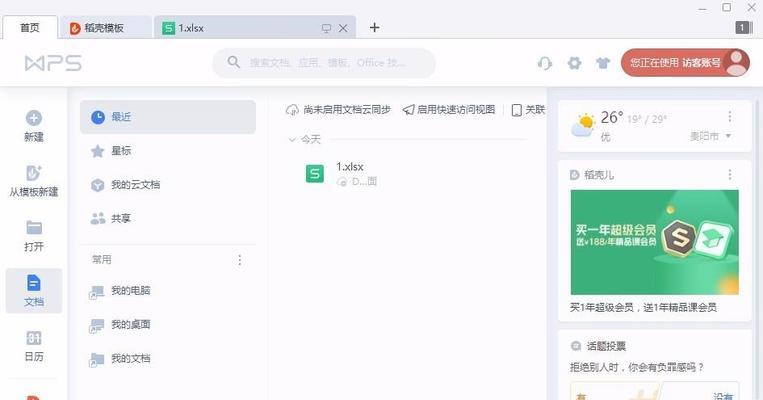Open the headset customer service icon
The height and width of the screenshot is (400, 763).
545,63
